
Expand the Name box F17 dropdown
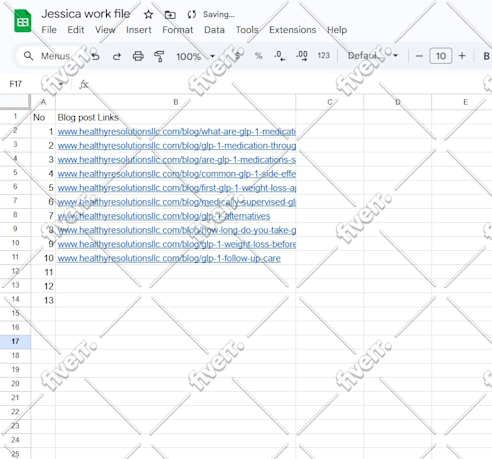point(61,84)
